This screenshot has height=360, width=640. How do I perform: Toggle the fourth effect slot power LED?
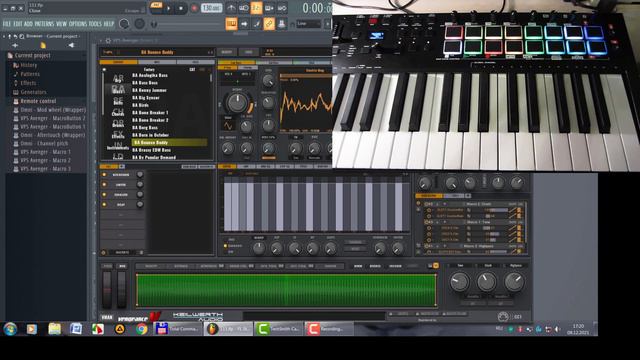pyautogui.click(x=104, y=204)
